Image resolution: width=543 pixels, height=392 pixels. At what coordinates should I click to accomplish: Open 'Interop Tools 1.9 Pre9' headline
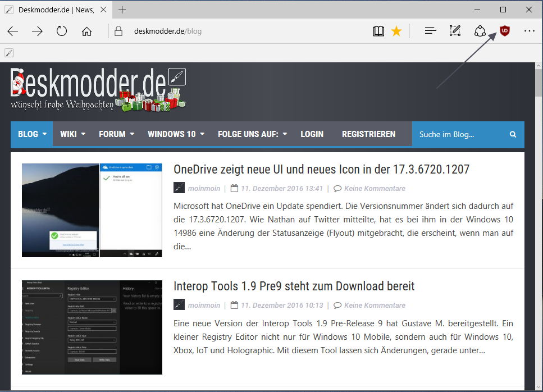[294, 286]
